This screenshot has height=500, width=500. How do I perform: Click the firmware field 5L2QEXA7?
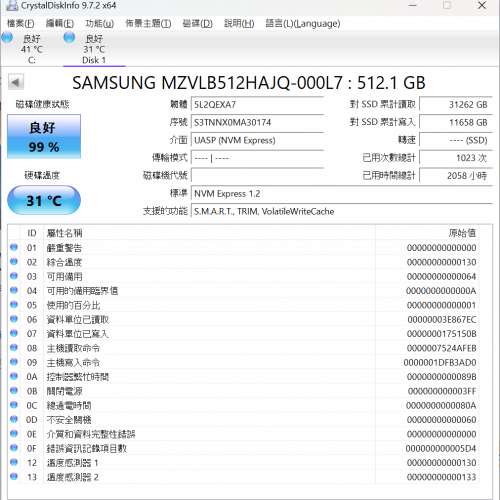tap(257, 105)
